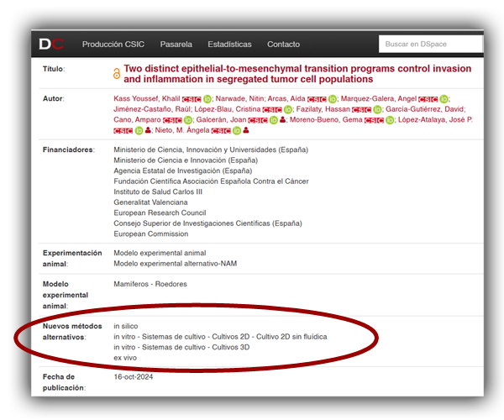
Task: Click the Buscar en DSpace search field
Action: [x=430, y=44]
